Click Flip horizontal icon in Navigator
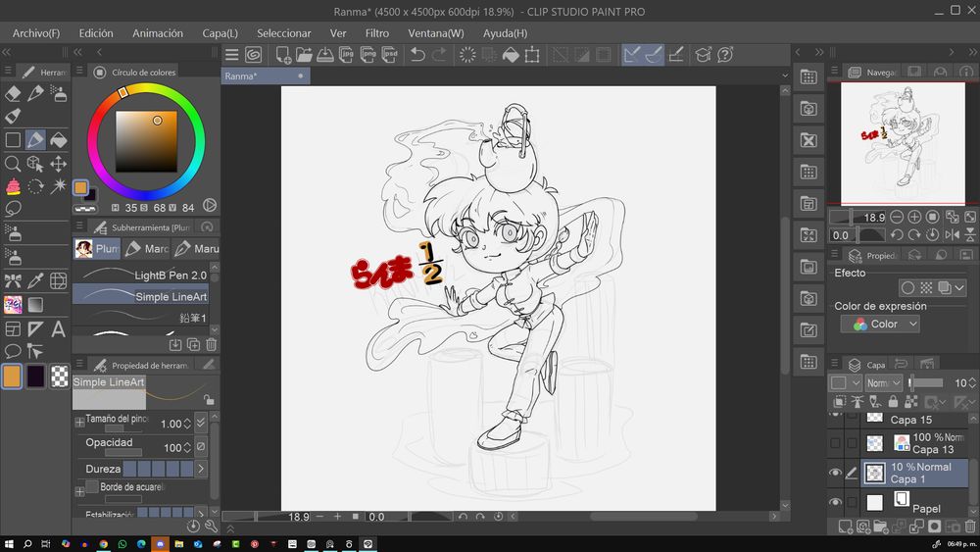The width and height of the screenshot is (980, 552). point(952,235)
